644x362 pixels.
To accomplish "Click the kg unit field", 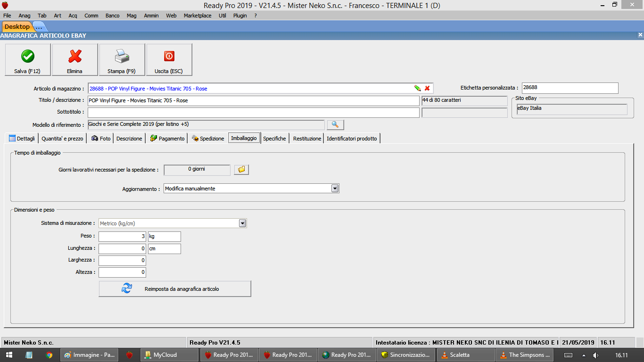I will coord(165,237).
